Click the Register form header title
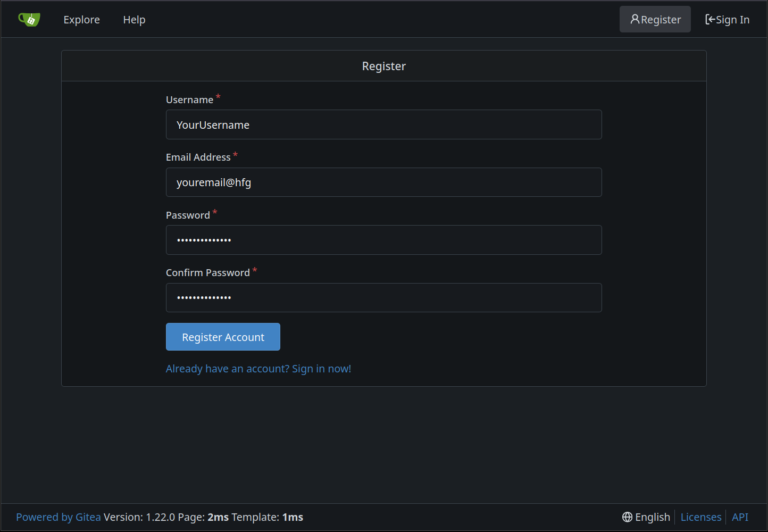Screen dimensions: 768x532 tap(383, 66)
